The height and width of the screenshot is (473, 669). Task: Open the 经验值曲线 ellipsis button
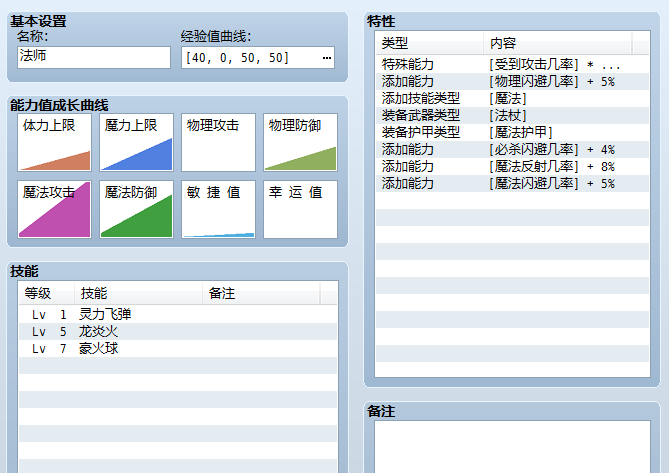[327, 58]
